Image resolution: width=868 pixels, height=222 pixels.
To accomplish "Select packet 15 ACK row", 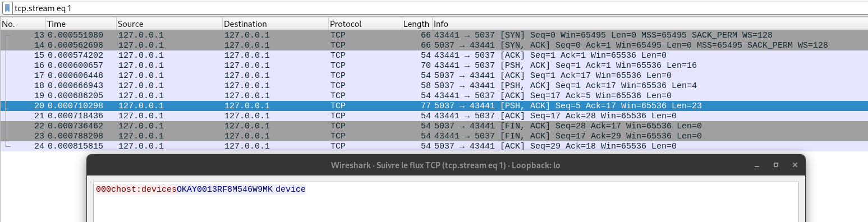I will (x=434, y=55).
